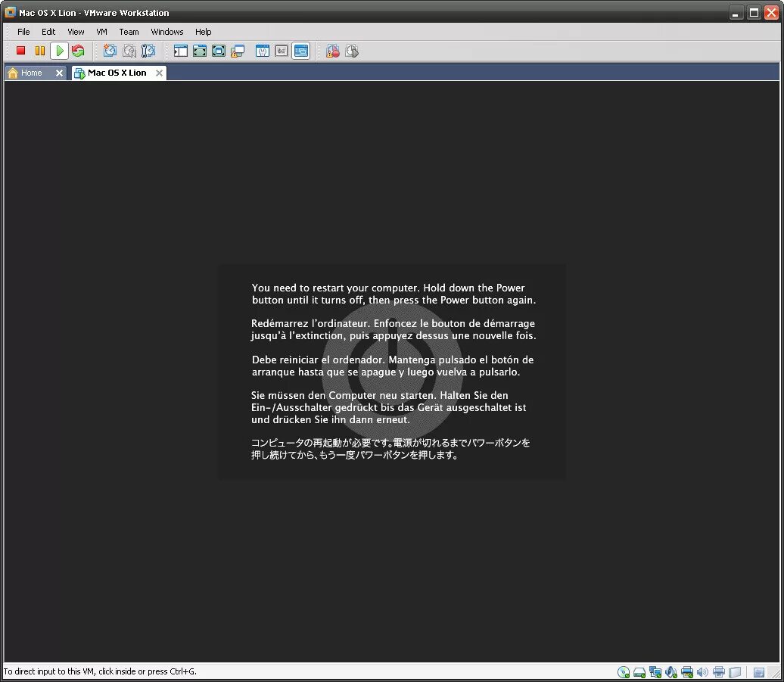Click the French 'Redémarrez l'ordinateur' message
Image resolution: width=784 pixels, height=682 pixels.
click(x=394, y=329)
